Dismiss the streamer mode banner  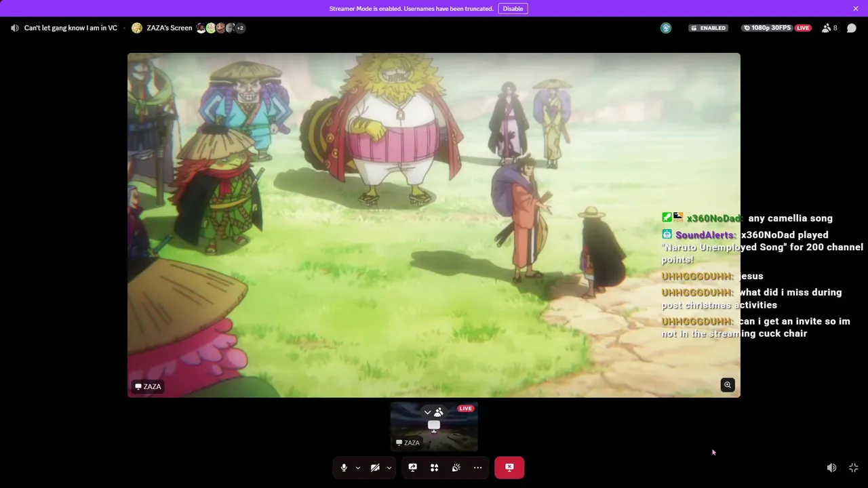point(856,9)
